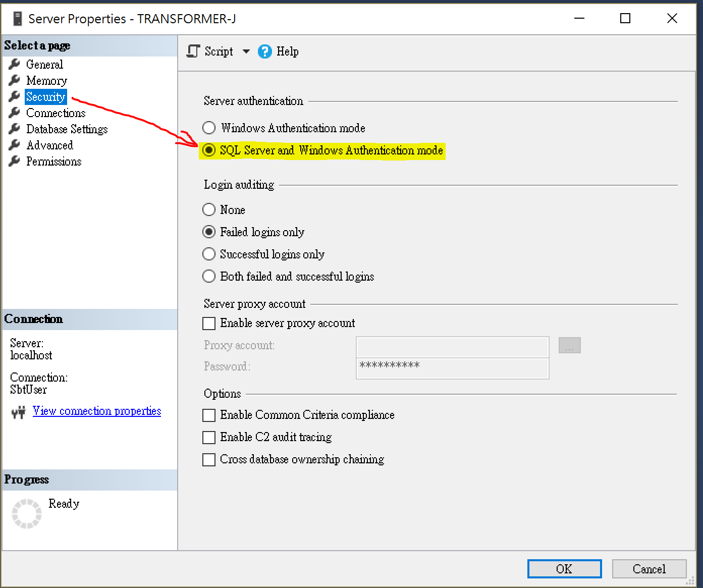
Task: Click the wrench icon beside Connections
Action: pyautogui.click(x=15, y=113)
